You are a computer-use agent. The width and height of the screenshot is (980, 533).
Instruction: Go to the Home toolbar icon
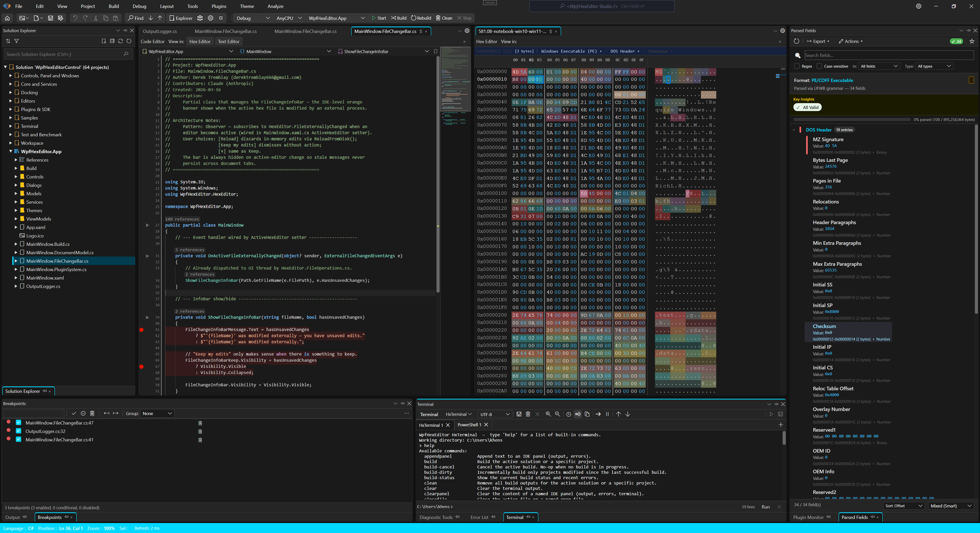pyautogui.click(x=7, y=18)
